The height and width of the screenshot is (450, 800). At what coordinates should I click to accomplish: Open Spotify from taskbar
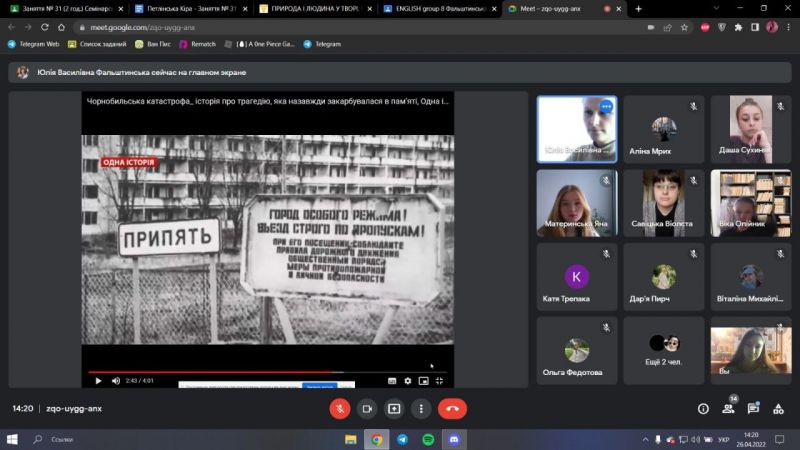tap(429, 439)
